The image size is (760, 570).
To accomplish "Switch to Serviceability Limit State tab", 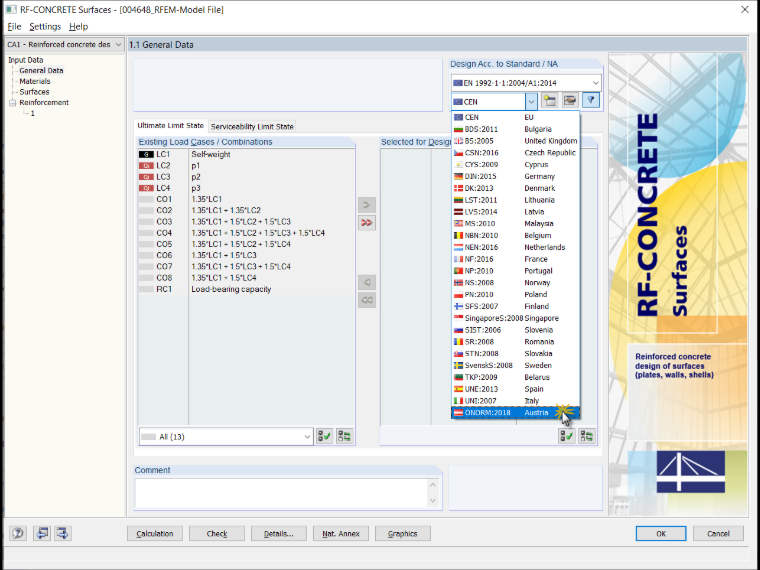I will [252, 127].
